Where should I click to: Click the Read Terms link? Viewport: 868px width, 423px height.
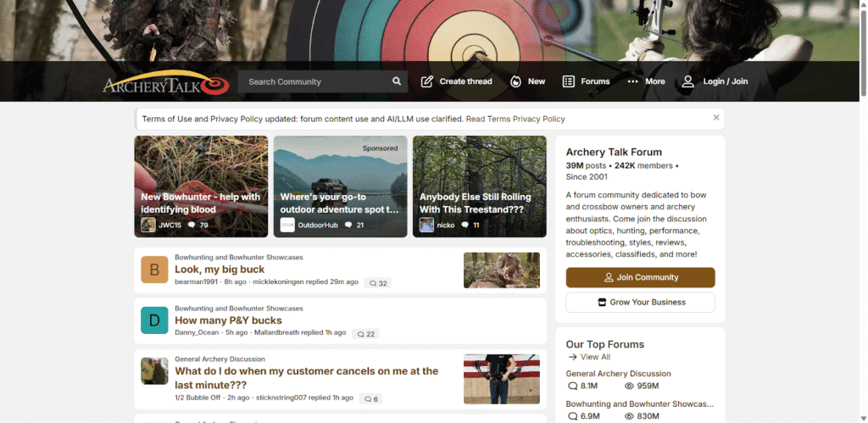click(x=487, y=119)
